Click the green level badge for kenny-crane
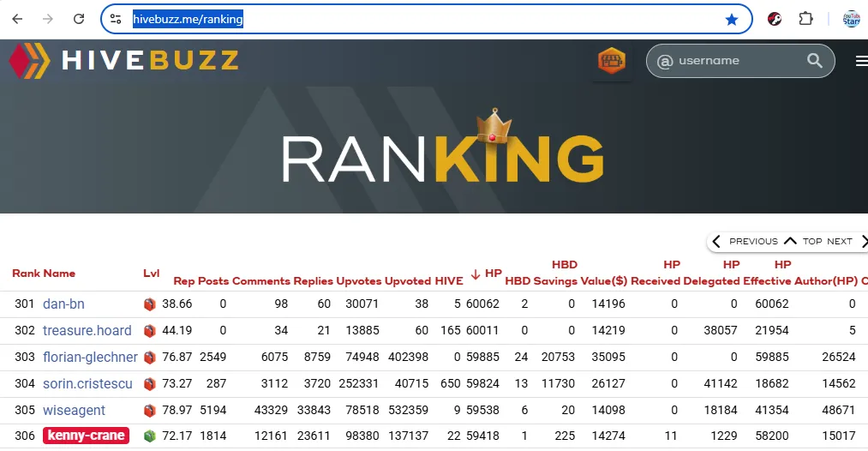This screenshot has height=451, width=868. 149,436
